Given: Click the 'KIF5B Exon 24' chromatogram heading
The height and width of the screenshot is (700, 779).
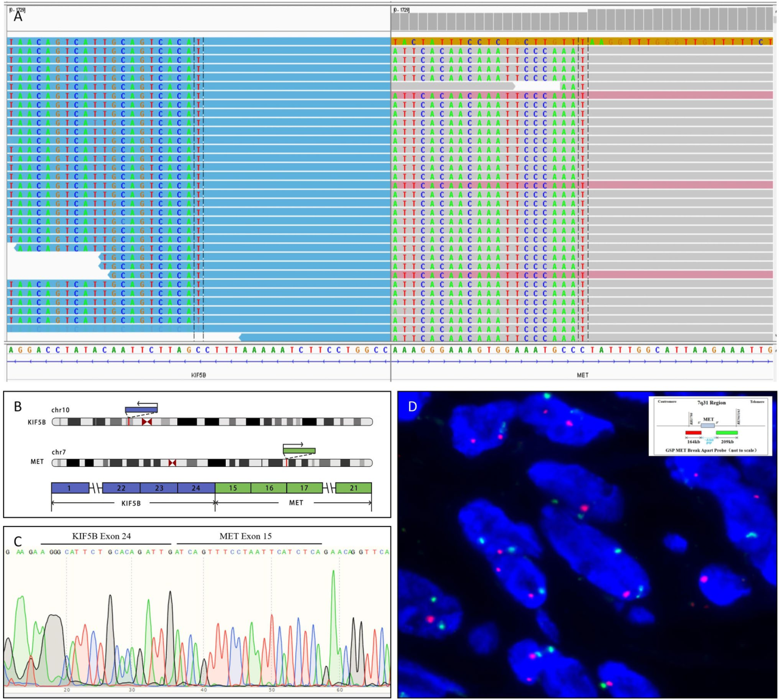Looking at the screenshot, I should tap(102, 536).
